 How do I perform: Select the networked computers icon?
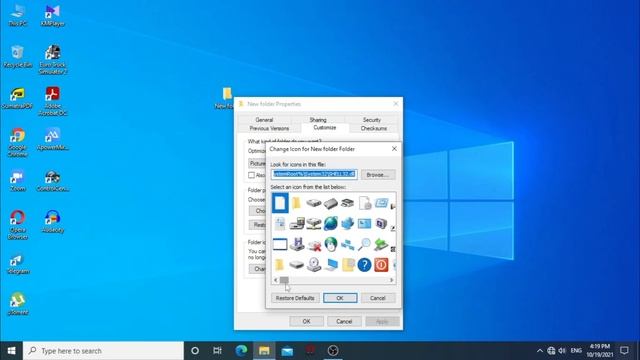[x=347, y=244]
